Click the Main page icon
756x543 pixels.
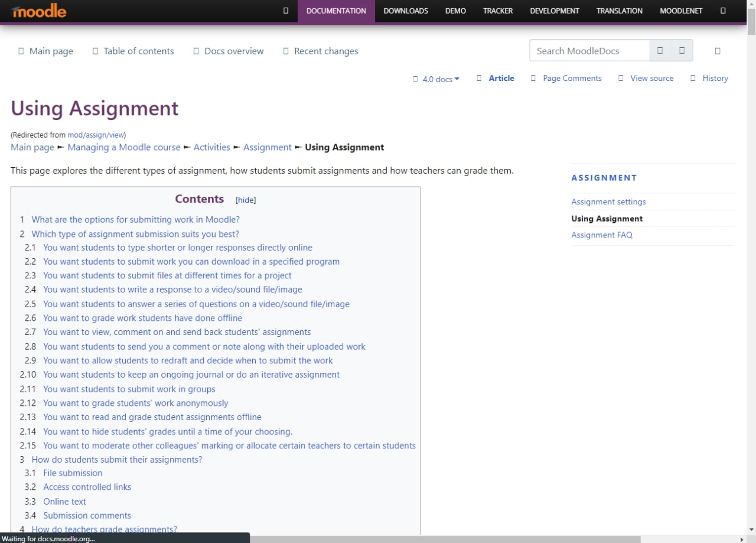(x=21, y=51)
